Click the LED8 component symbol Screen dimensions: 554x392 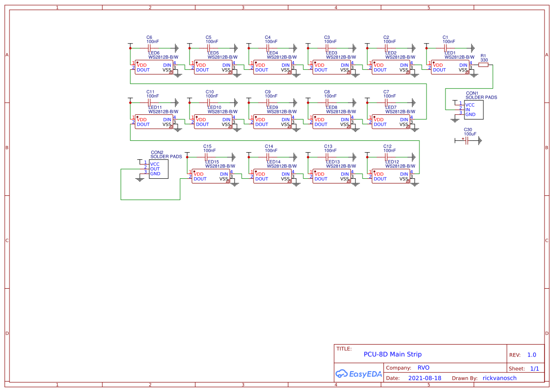coord(332,122)
